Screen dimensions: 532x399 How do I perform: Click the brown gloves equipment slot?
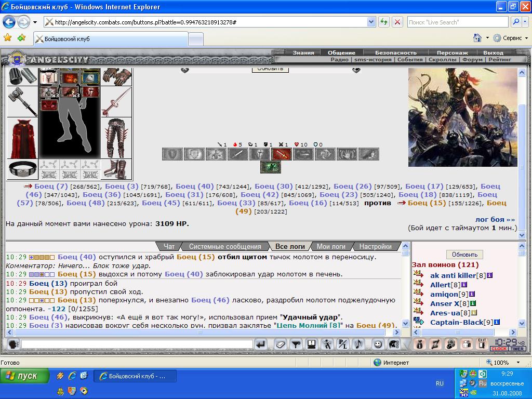pyautogui.click(x=116, y=77)
